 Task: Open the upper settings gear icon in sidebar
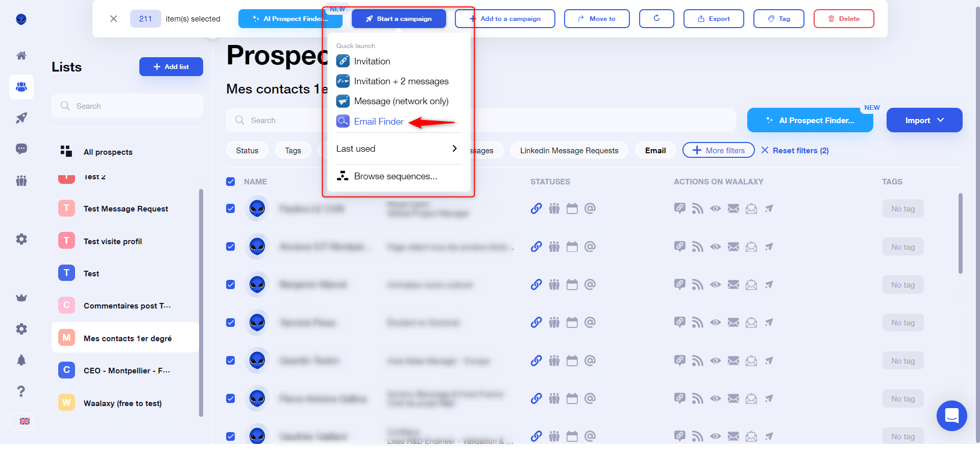(x=21, y=239)
